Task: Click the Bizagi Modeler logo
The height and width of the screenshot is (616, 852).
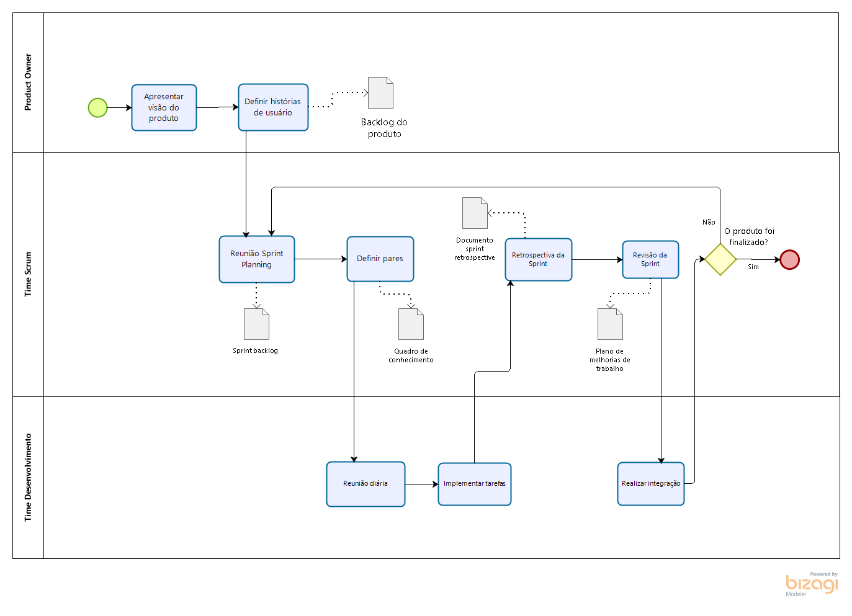Action: [x=812, y=584]
